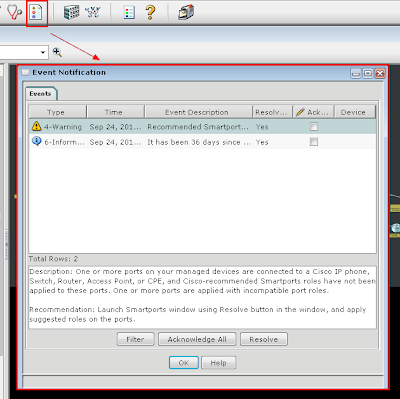Open the Topology view toolbar icon
The height and width of the screenshot is (399, 400).
point(93,12)
